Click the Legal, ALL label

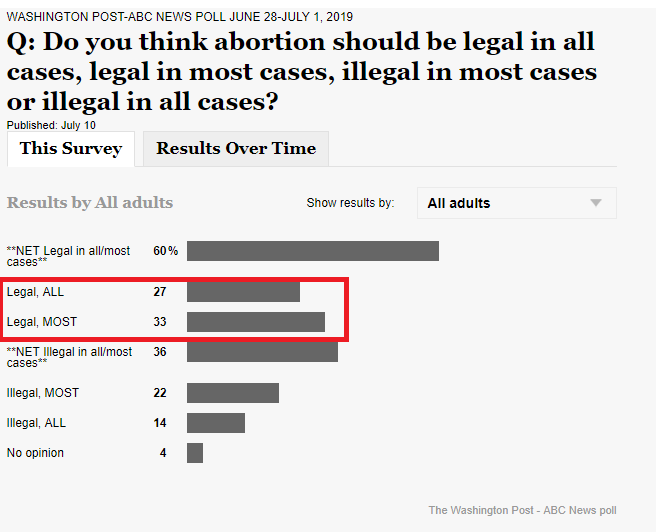(36, 292)
